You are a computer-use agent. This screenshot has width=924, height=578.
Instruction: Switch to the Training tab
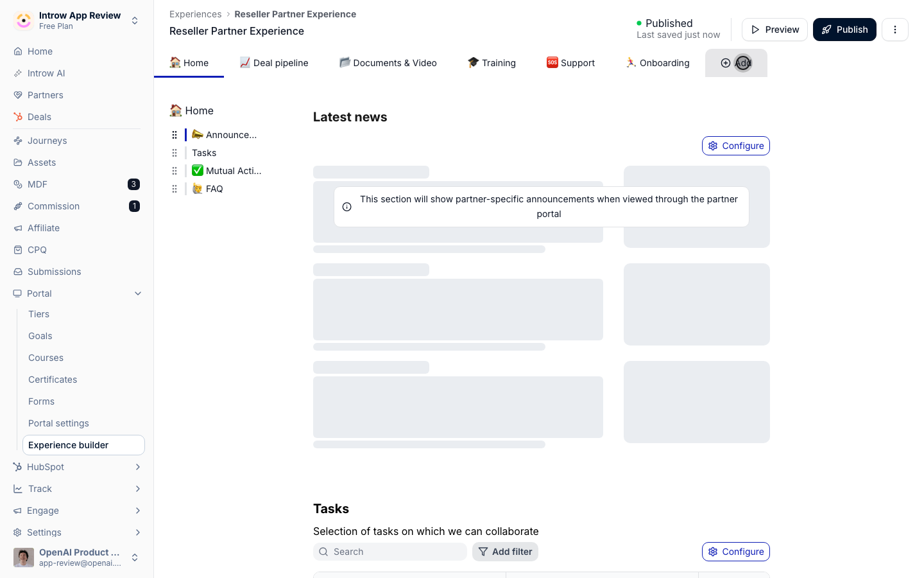point(492,63)
